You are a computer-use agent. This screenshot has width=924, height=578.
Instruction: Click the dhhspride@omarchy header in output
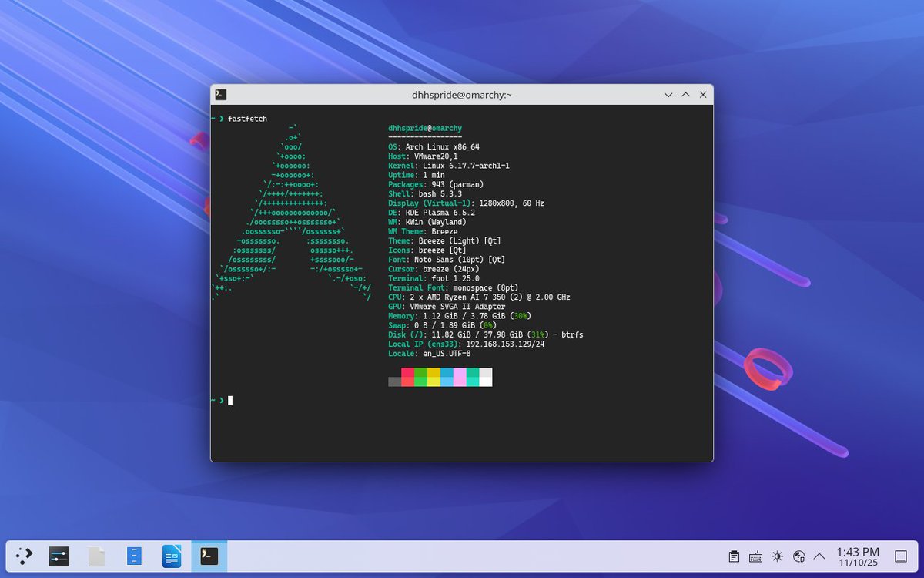coord(425,128)
